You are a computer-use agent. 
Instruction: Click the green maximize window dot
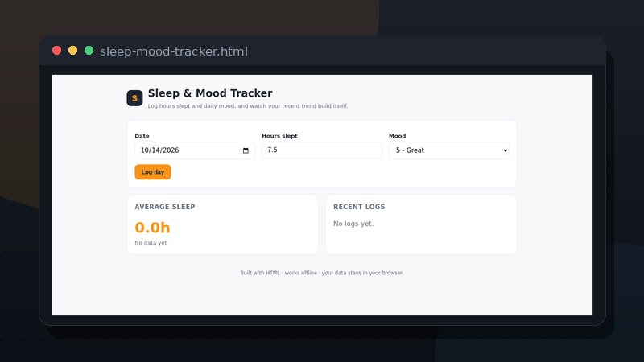(89, 51)
